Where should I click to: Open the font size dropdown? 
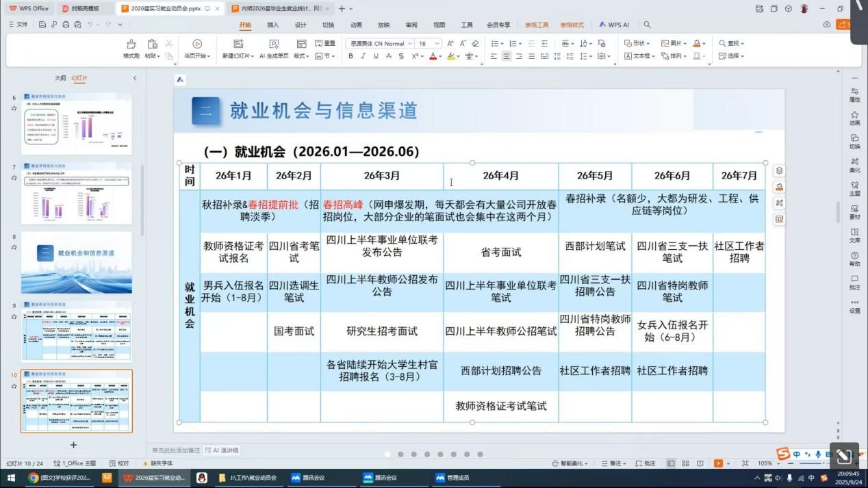pos(437,44)
